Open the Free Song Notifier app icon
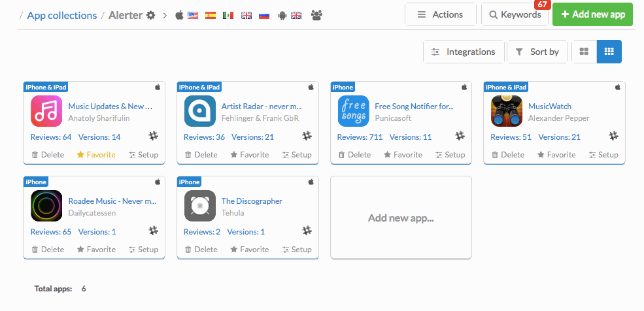Image resolution: width=644 pixels, height=311 pixels. point(353,111)
